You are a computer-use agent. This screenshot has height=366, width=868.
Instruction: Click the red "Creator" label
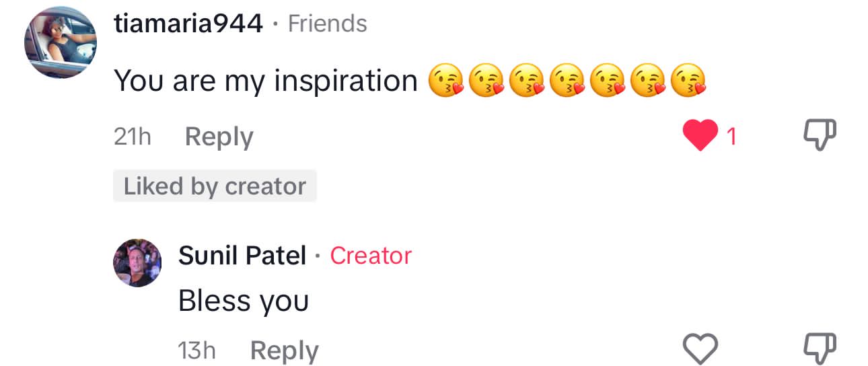371,256
